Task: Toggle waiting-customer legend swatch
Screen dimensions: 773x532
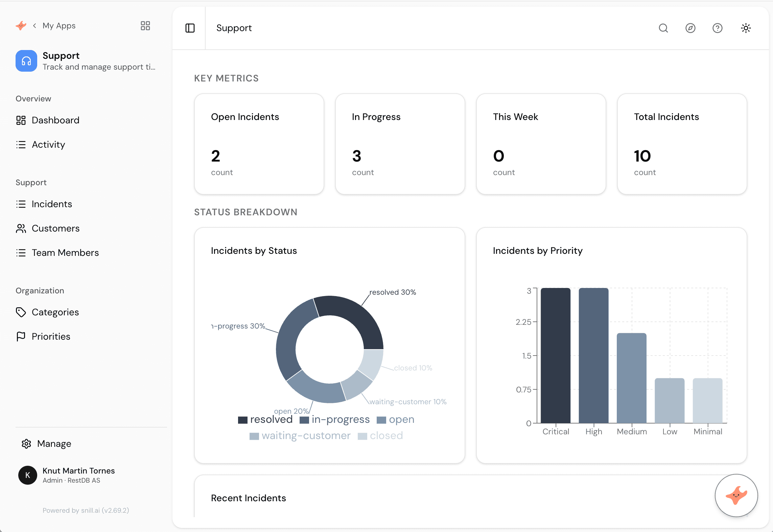Action: 254,436
